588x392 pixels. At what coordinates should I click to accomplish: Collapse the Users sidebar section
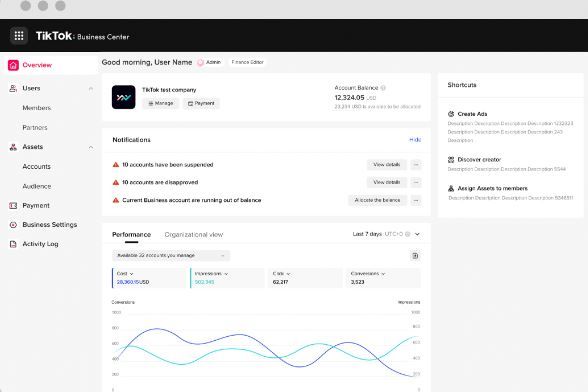tap(91, 89)
